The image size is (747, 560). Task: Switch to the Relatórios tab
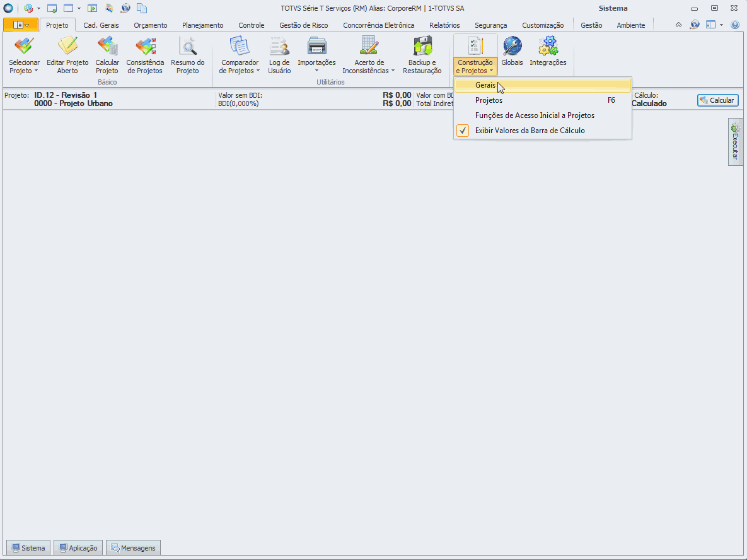click(x=444, y=25)
